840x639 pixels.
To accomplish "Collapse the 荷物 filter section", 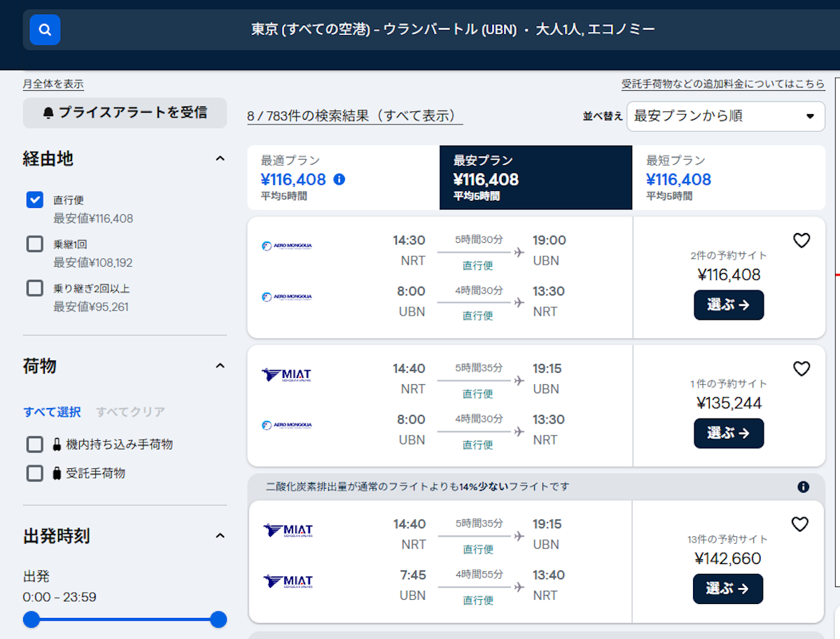I will (x=220, y=366).
